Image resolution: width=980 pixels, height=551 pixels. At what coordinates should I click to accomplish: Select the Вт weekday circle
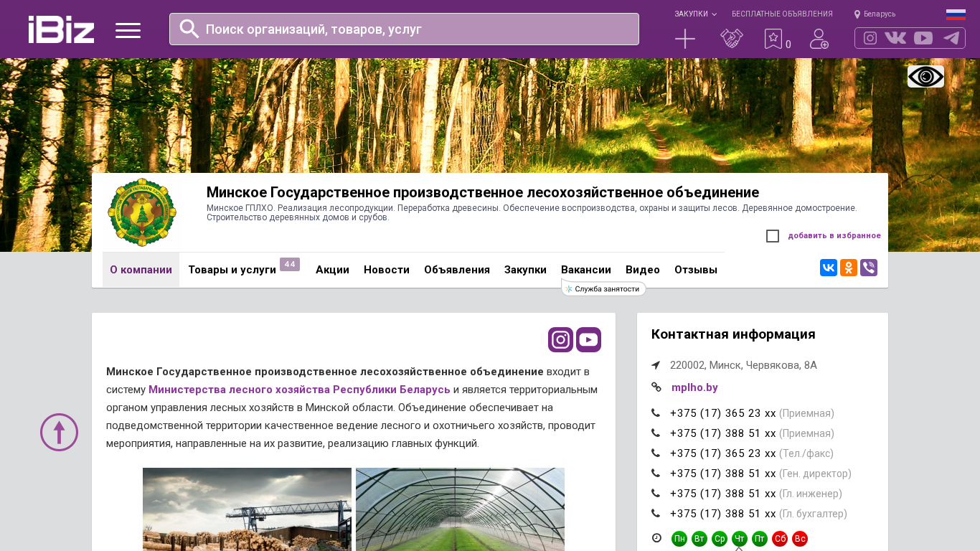699,539
